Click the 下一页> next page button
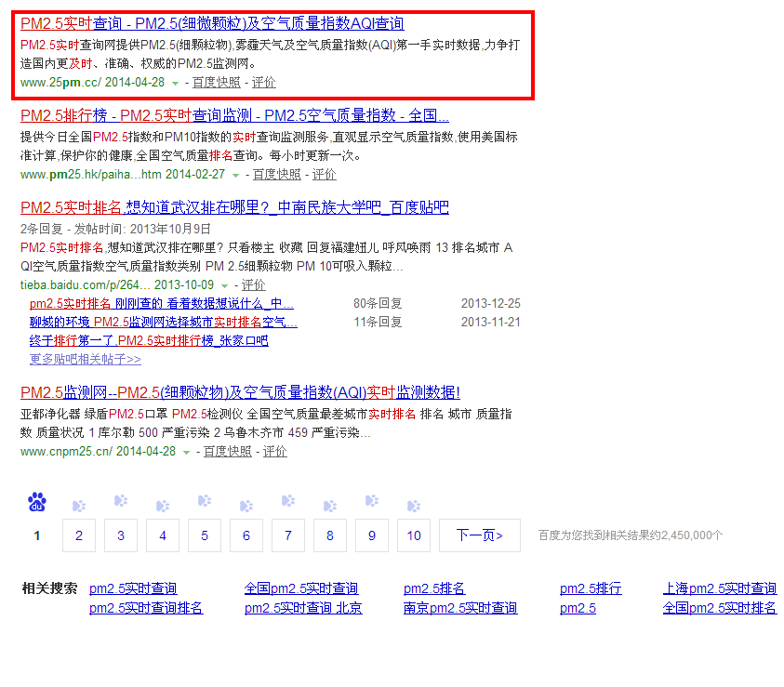Image resolution: width=784 pixels, height=687 pixels. [x=479, y=535]
